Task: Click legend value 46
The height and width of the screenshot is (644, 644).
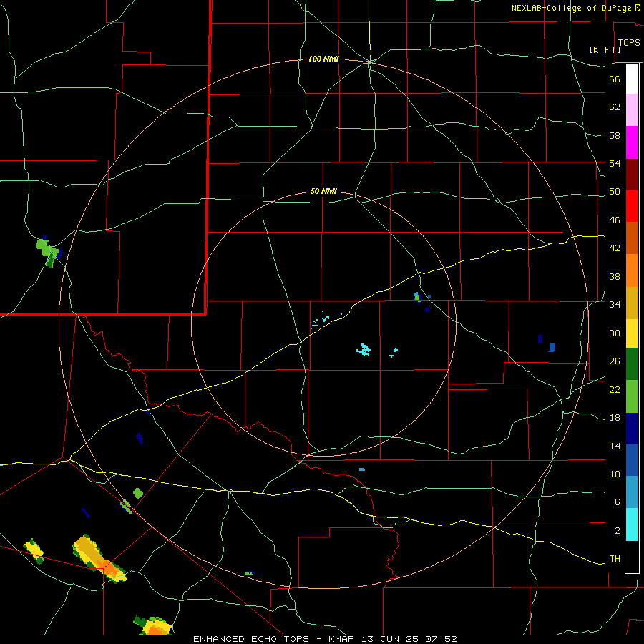Action: coord(615,220)
